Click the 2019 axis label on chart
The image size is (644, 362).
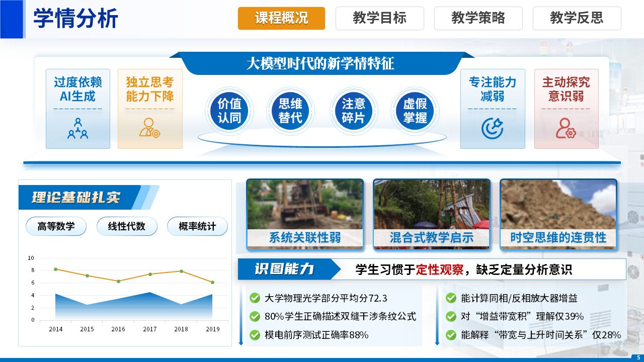click(x=212, y=329)
